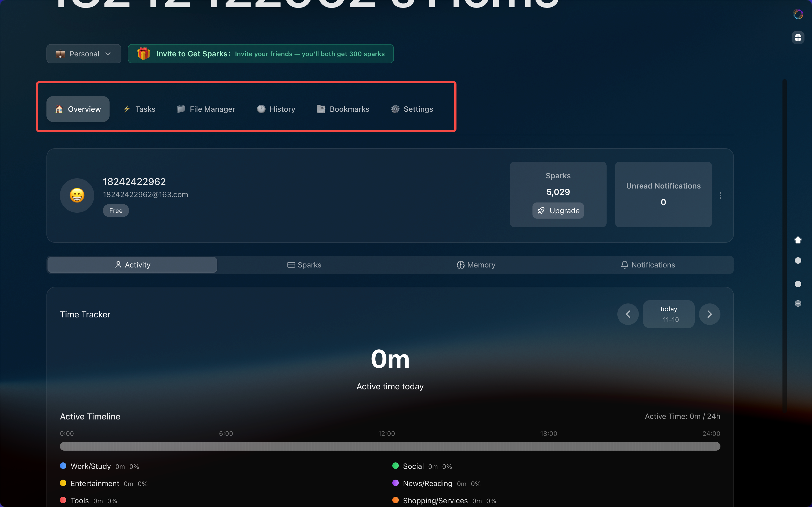
Task: Click the colorful ring logo icon
Action: pos(798,14)
